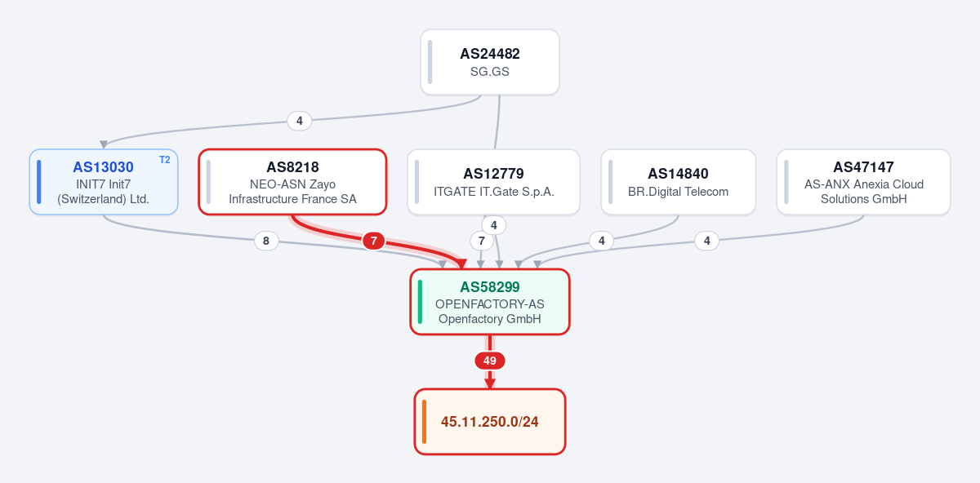Click the red edge label 7
980x483 pixels.
373,241
